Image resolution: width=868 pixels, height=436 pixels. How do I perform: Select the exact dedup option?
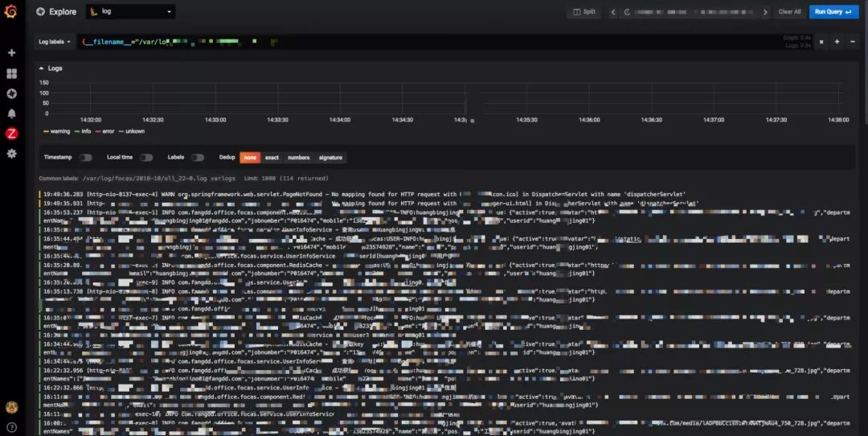coord(272,158)
